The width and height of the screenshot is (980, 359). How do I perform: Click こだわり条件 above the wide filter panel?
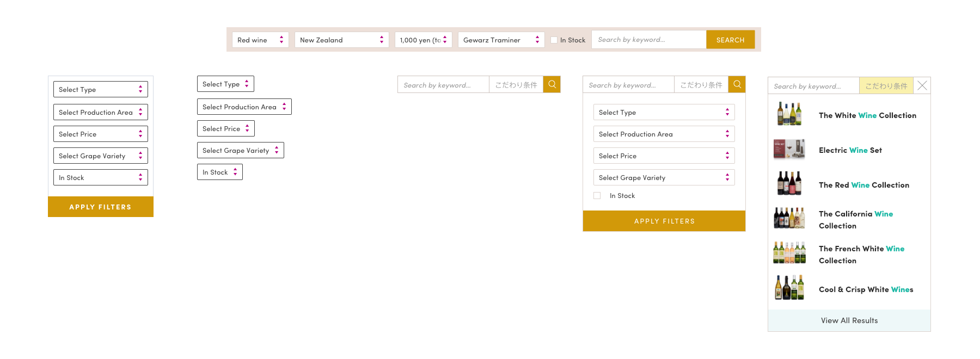point(701,84)
